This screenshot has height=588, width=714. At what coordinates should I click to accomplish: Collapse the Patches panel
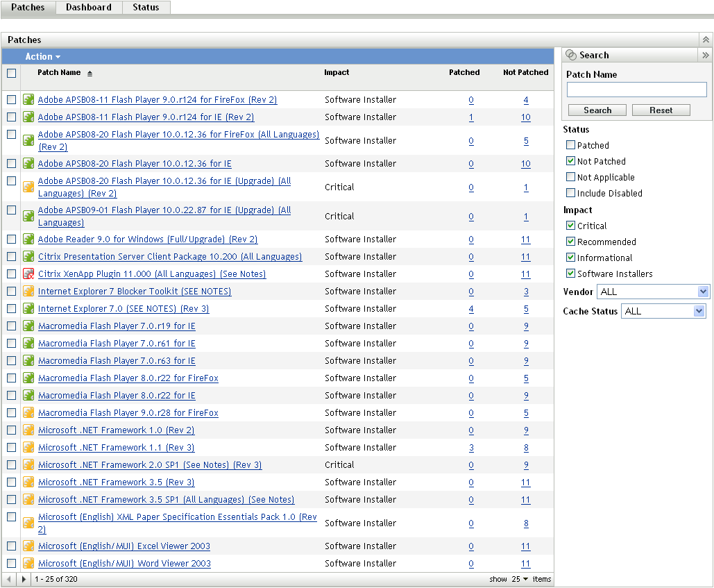(706, 40)
